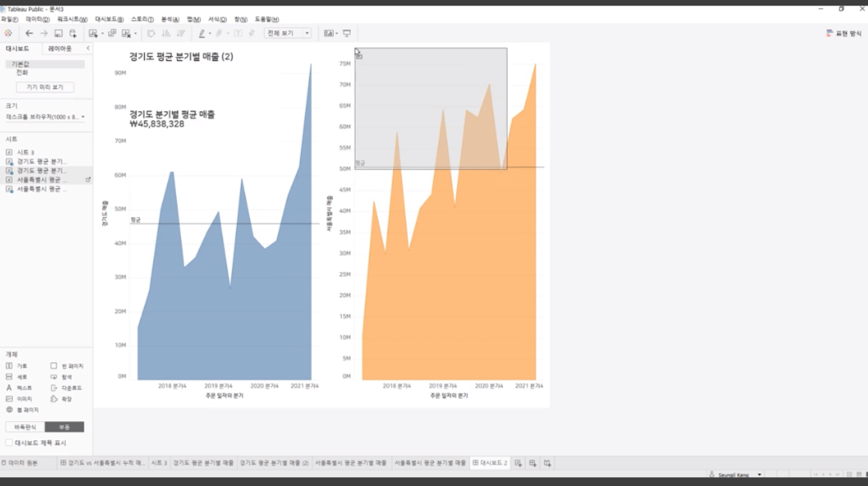The height and width of the screenshot is (486, 868).
Task: Switch to the 대시보드 pane tab
Action: (x=18, y=49)
